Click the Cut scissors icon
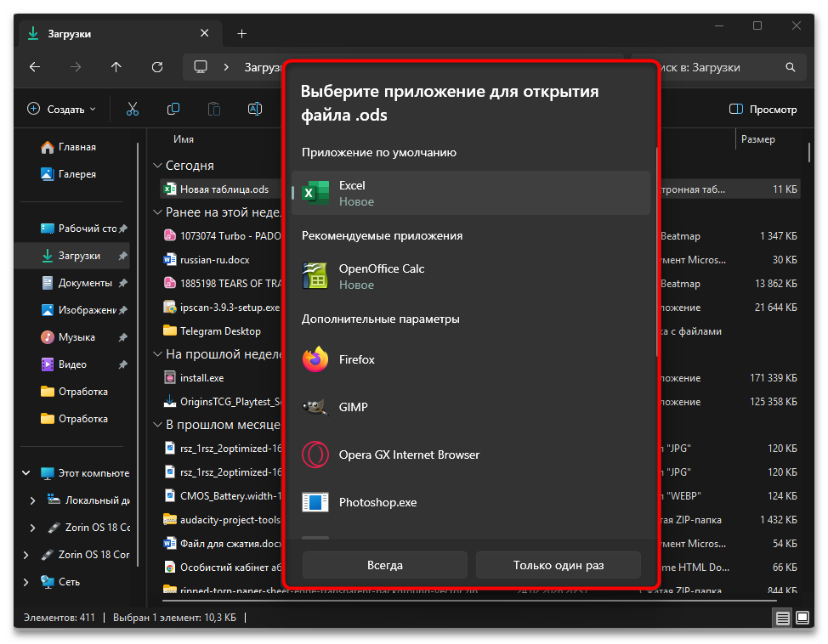The image size is (828, 644). pyautogui.click(x=133, y=109)
